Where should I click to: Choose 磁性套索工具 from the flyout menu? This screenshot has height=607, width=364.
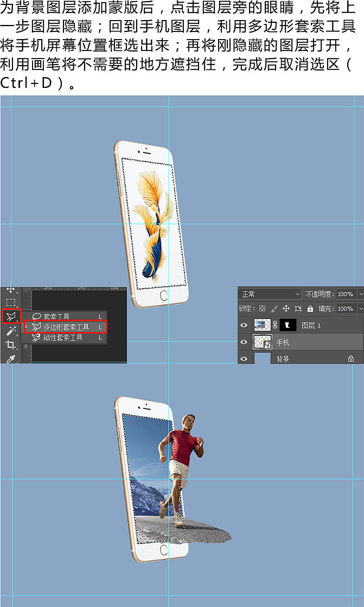(63, 337)
